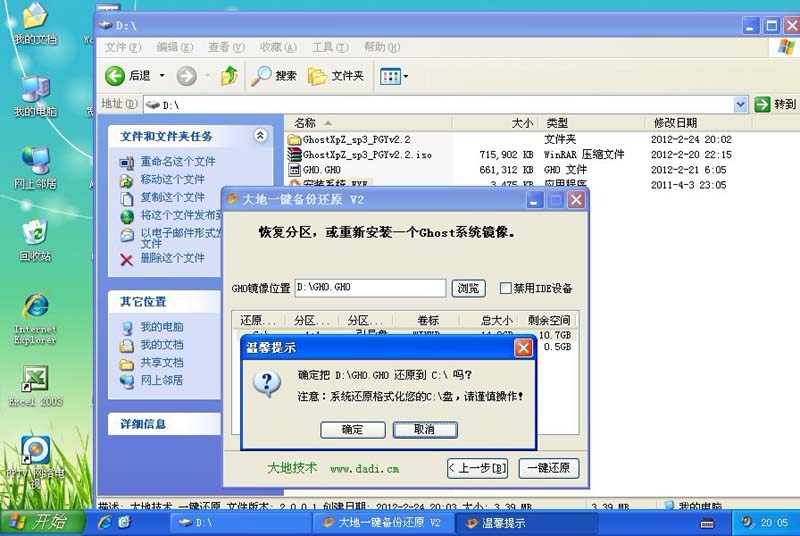
Task: Click the D:\ address bar field
Action: click(439, 105)
